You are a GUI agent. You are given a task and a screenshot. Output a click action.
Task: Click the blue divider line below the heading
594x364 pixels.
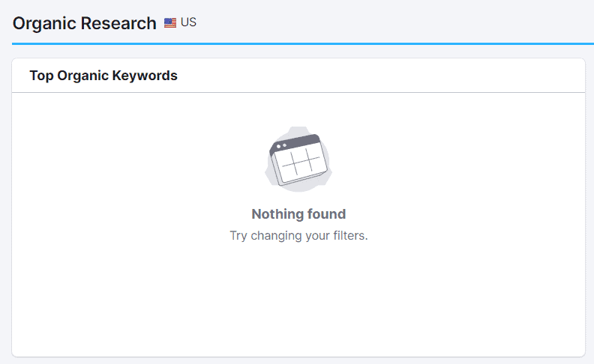pos(298,43)
